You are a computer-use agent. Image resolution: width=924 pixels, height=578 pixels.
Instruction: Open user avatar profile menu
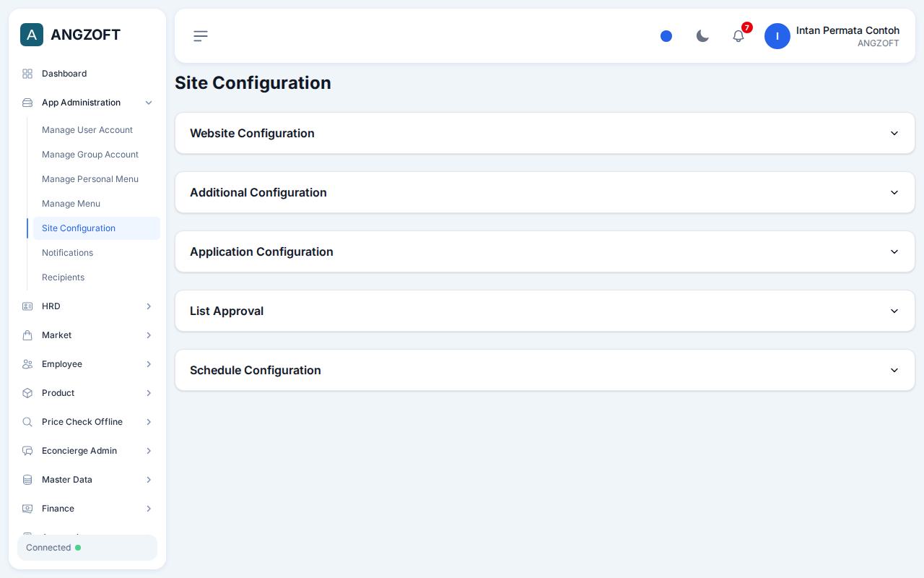pyautogui.click(x=777, y=36)
